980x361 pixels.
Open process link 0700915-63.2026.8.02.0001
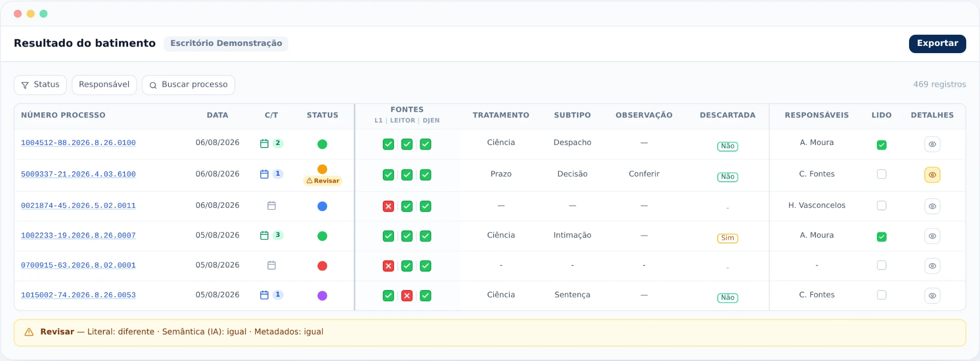(x=78, y=266)
